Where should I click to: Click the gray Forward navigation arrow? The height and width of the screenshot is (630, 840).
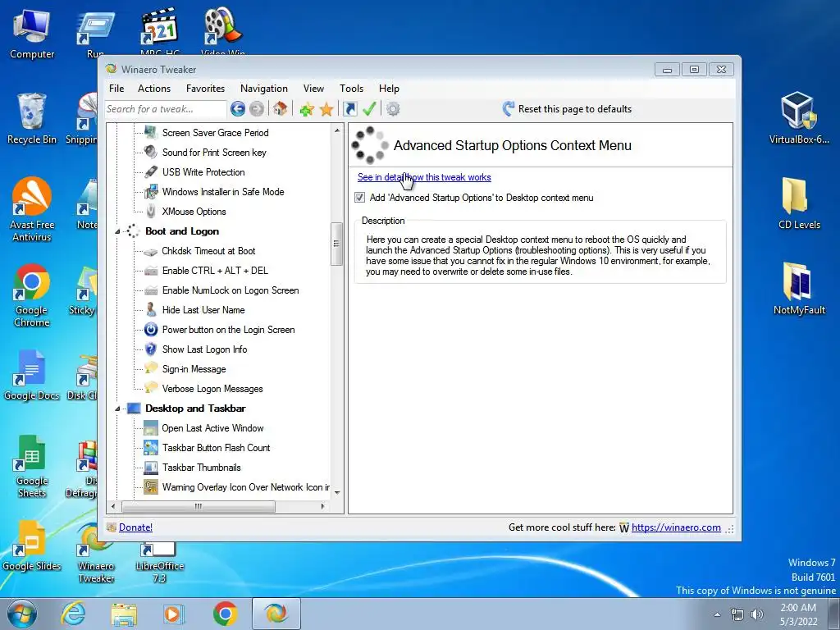click(x=257, y=109)
